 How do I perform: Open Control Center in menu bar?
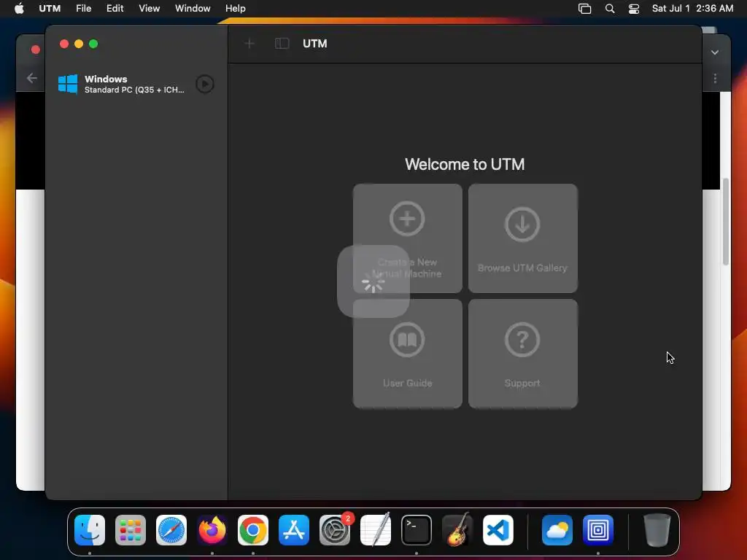[x=634, y=9]
